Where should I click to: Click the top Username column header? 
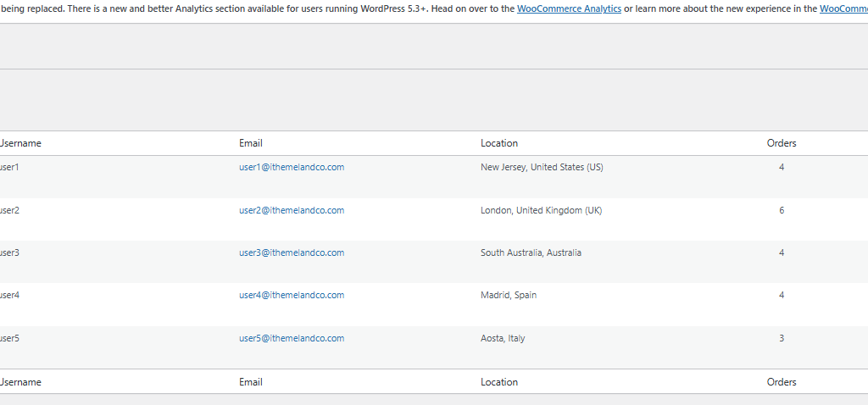pos(20,143)
